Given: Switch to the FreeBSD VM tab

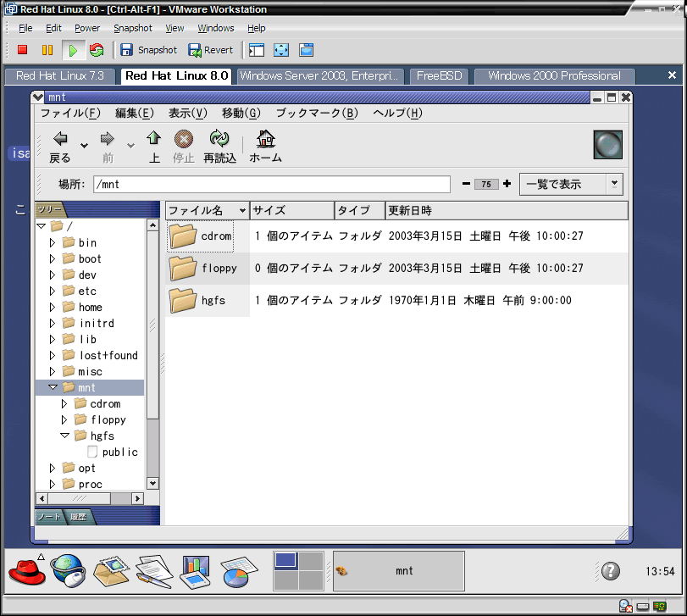Looking at the screenshot, I should pos(439,75).
